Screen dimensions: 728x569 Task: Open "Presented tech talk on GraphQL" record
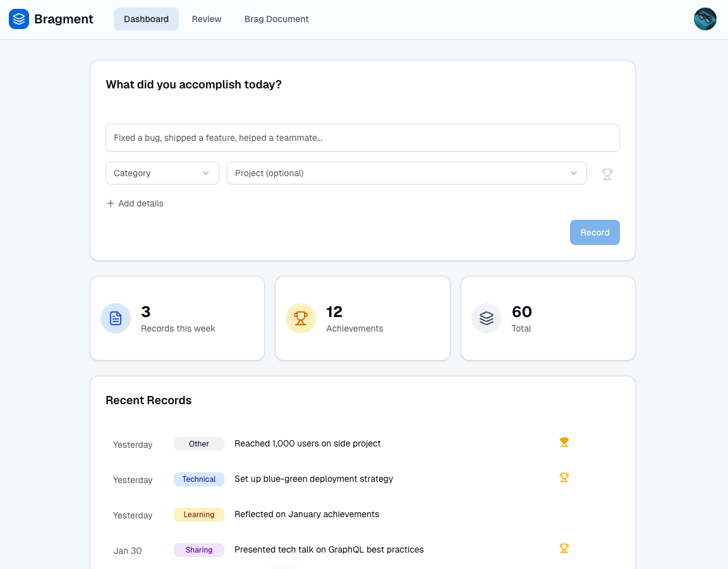[329, 549]
